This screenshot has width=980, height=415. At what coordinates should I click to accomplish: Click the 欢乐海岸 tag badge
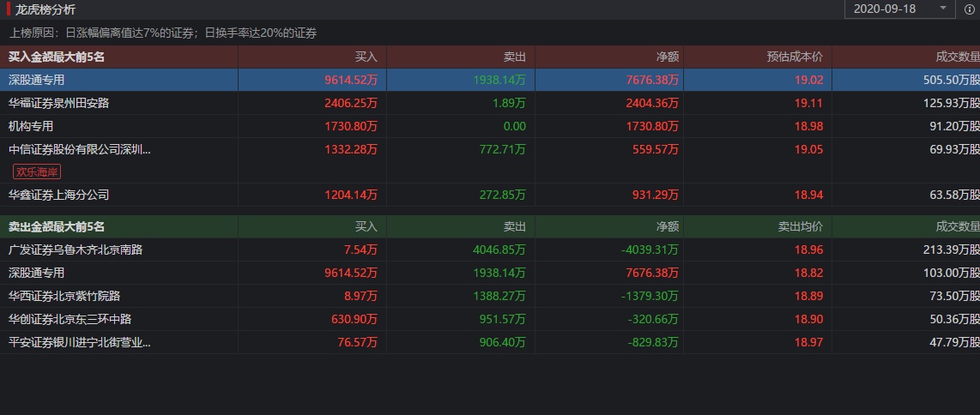pos(37,171)
